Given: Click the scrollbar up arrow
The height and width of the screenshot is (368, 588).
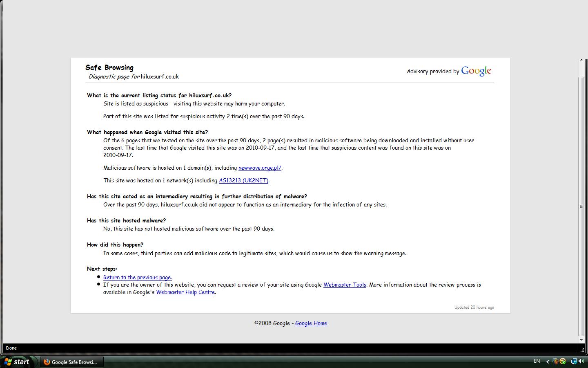Looking at the screenshot, I should coord(581,61).
